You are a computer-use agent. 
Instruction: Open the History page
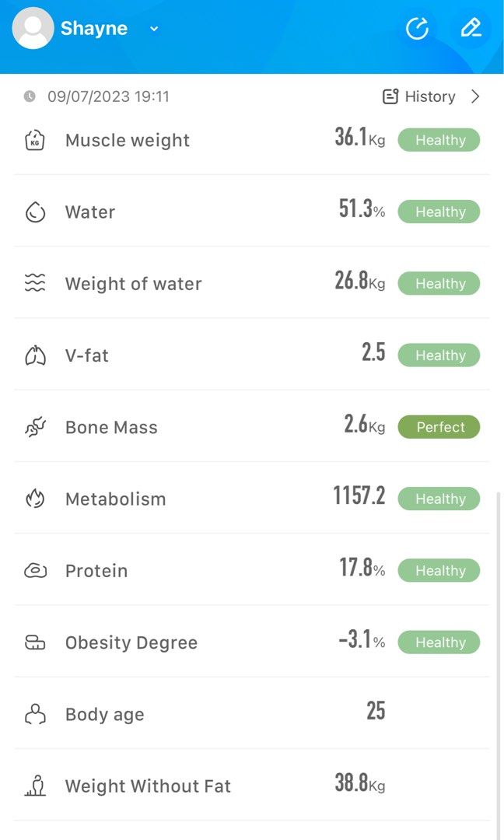point(429,96)
